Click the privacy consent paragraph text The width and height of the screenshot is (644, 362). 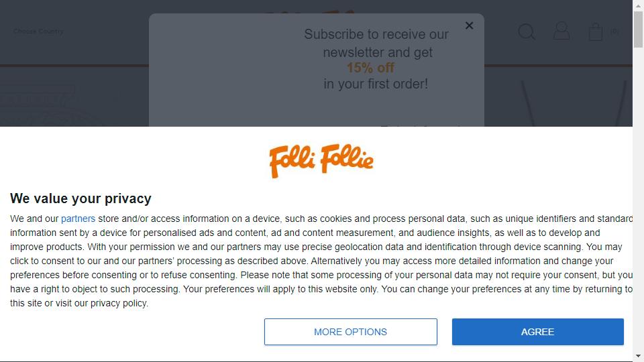coord(321,261)
